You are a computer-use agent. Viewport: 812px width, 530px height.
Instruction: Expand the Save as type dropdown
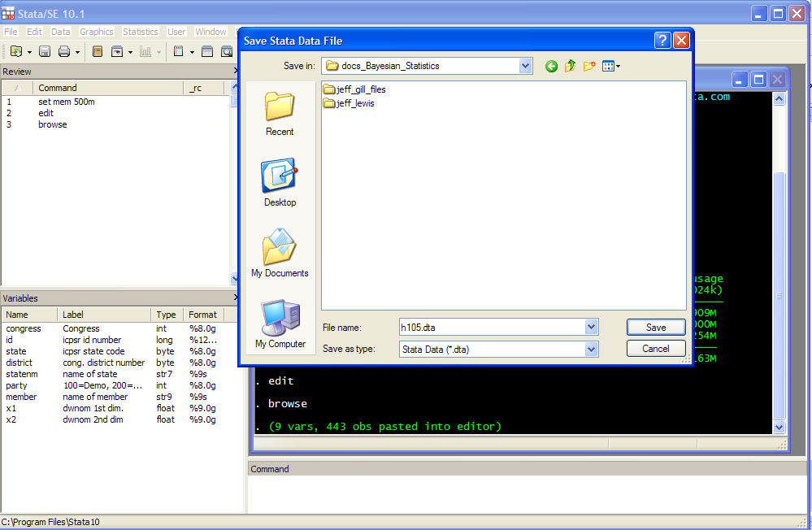coord(591,349)
